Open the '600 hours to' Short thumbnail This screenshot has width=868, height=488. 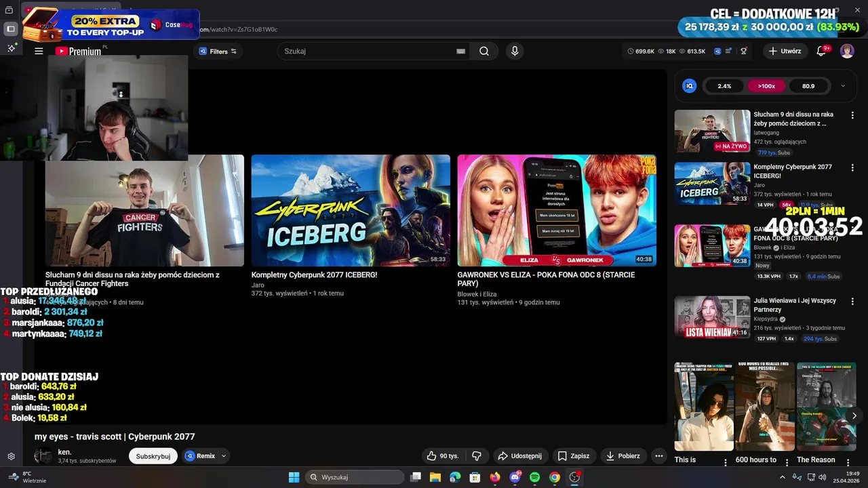[x=765, y=407]
